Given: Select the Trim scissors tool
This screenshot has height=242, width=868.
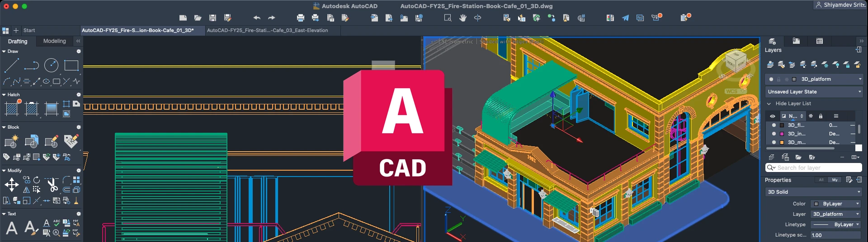Looking at the screenshot, I should [x=52, y=185].
